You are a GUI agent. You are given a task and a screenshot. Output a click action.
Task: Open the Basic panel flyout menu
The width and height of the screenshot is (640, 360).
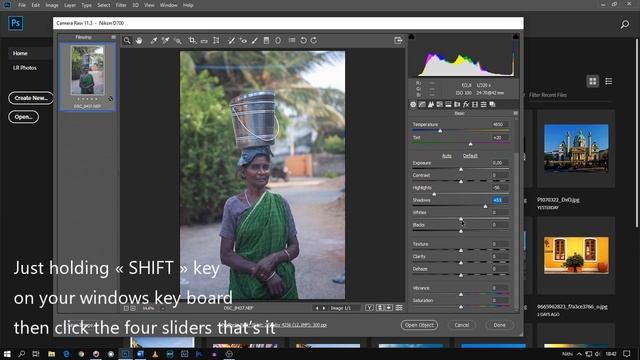[x=516, y=113]
